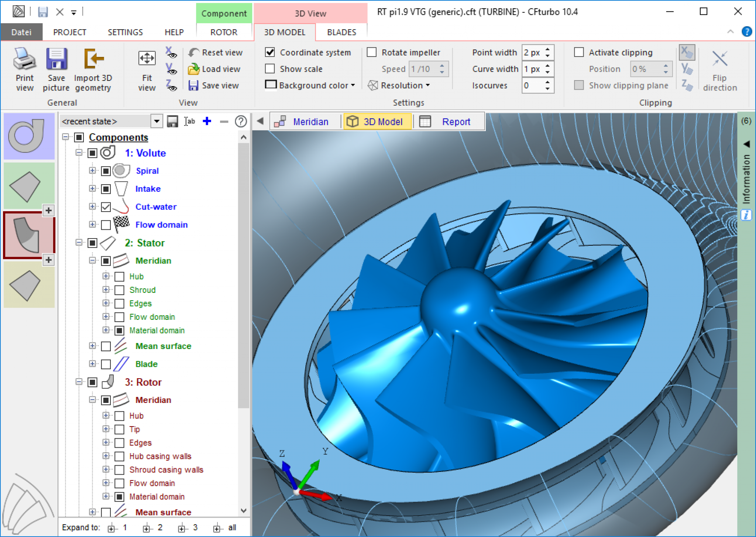Collapse the 2: Stator tree node

click(79, 243)
